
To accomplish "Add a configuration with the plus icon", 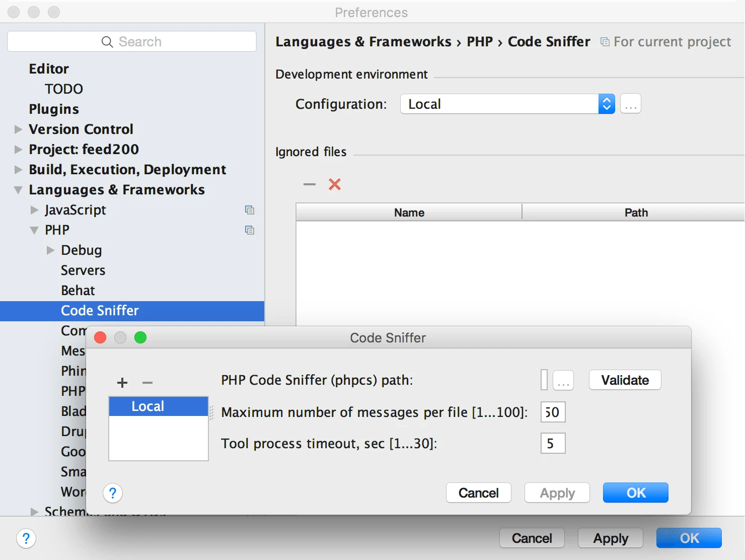I will tap(122, 383).
